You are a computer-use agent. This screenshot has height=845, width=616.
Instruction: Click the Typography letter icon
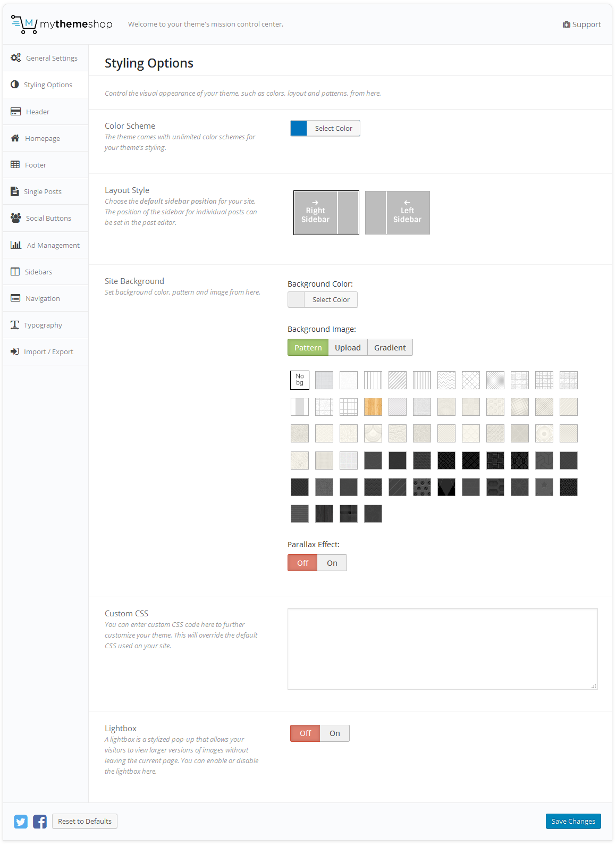click(15, 325)
